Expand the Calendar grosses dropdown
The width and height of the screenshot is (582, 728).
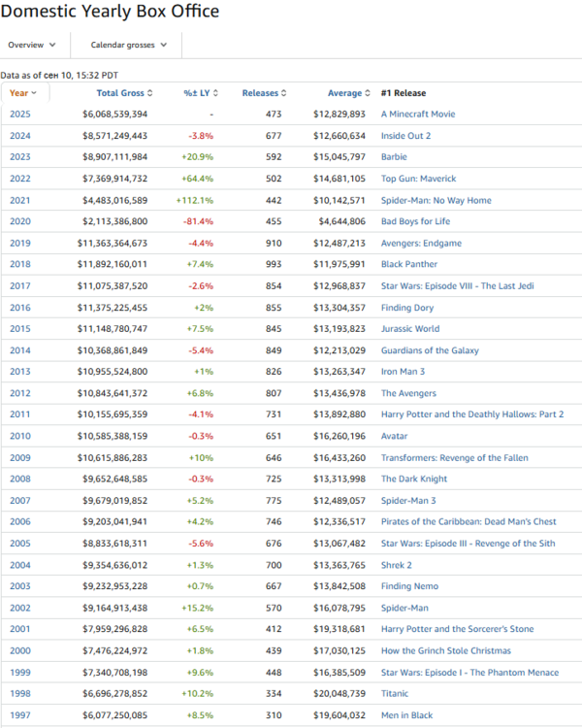pyautogui.click(x=128, y=45)
